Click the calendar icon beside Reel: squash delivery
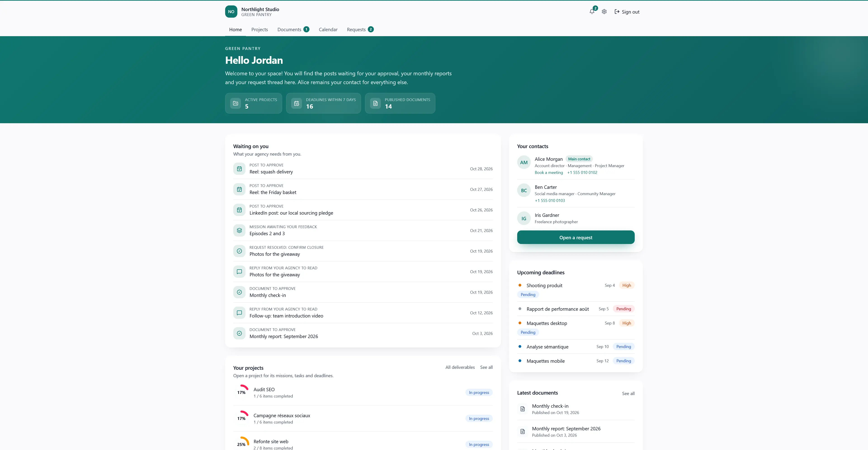This screenshot has width=868, height=450. 239,168
